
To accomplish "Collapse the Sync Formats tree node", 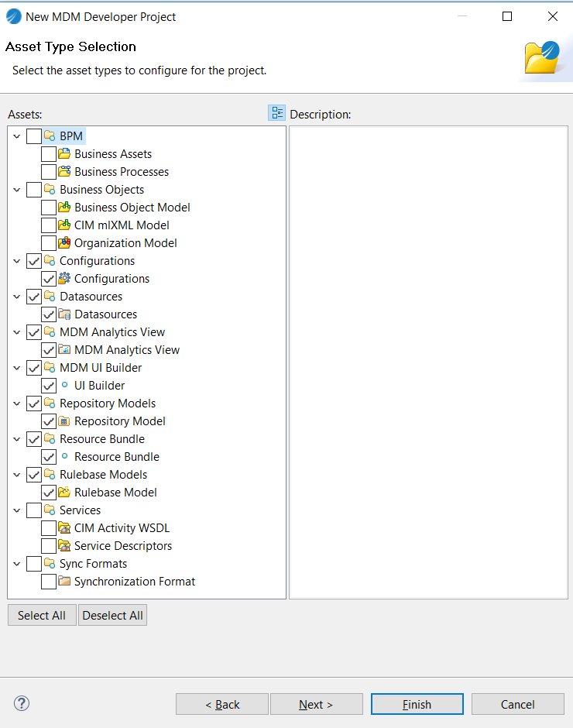I will pyautogui.click(x=17, y=564).
